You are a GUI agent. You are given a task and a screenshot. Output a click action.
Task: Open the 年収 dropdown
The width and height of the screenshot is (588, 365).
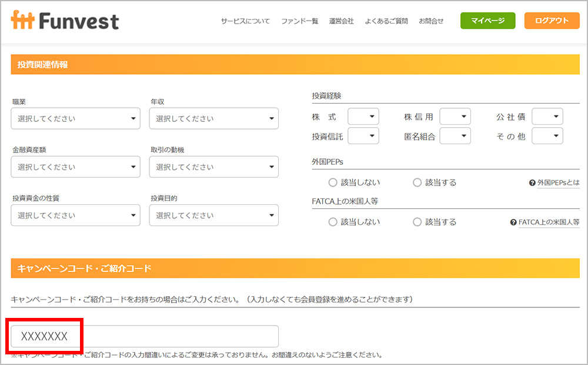pyautogui.click(x=213, y=118)
